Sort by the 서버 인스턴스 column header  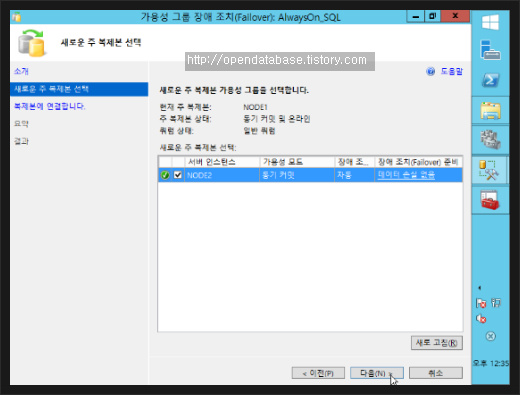pos(222,162)
